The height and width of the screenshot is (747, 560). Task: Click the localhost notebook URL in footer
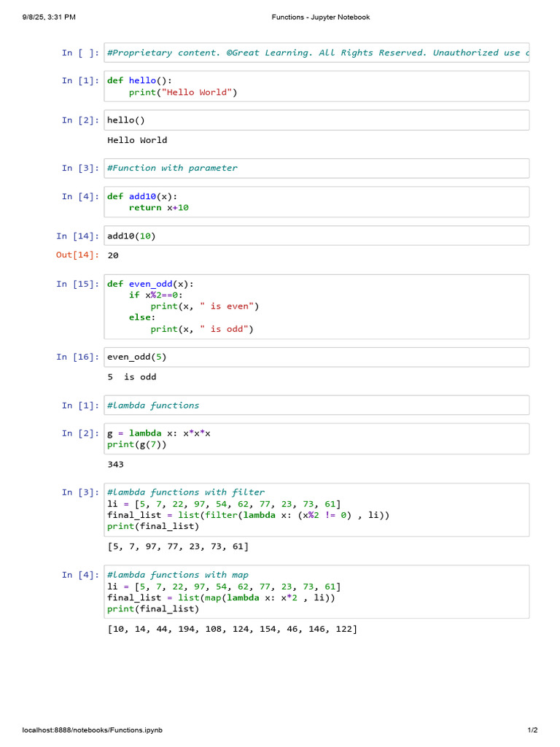click(93, 729)
